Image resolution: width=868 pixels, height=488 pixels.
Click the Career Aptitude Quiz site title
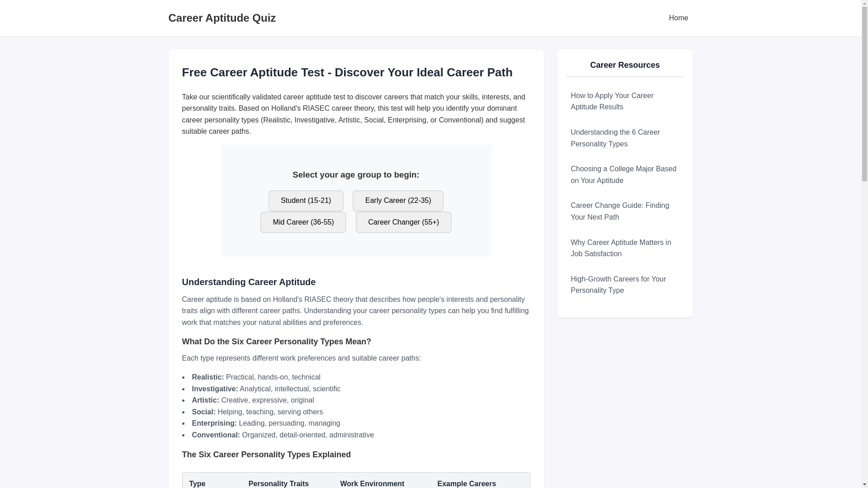pyautogui.click(x=222, y=18)
